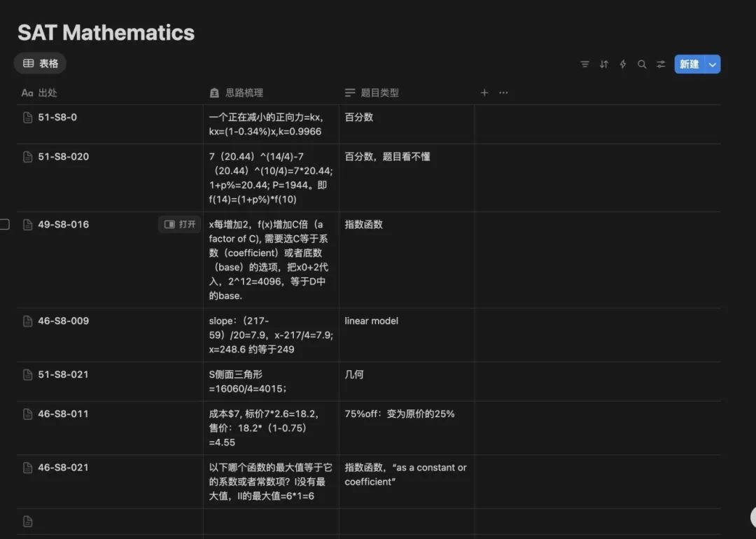Click the lightning bolt automation icon
The height and width of the screenshot is (539, 756).
tap(623, 64)
